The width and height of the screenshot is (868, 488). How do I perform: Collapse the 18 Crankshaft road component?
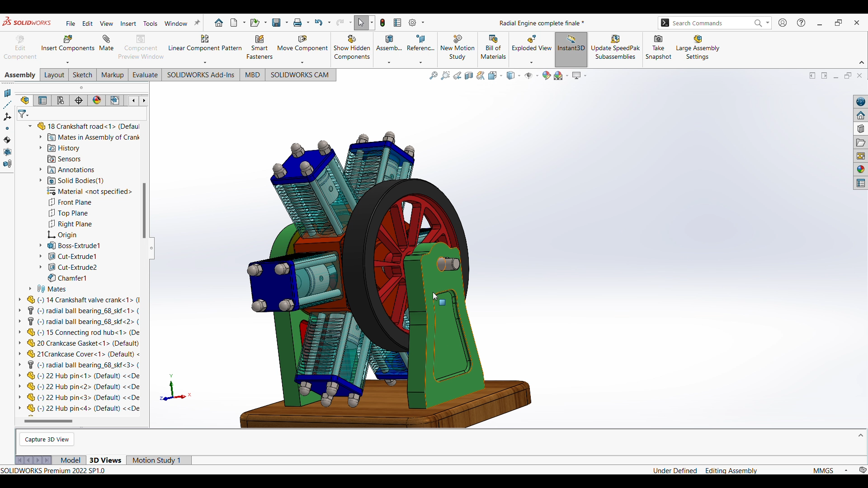pyautogui.click(x=30, y=127)
